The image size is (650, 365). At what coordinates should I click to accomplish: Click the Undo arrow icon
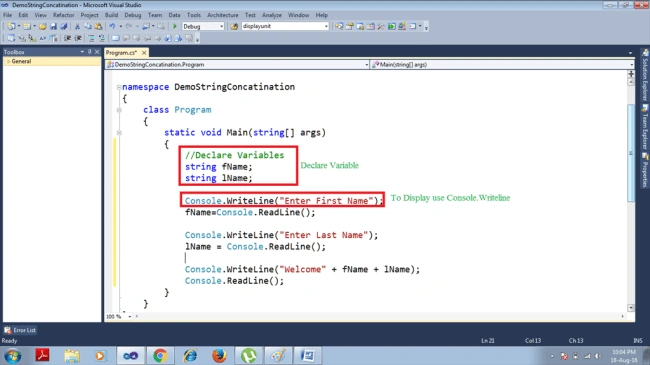tap(112, 26)
